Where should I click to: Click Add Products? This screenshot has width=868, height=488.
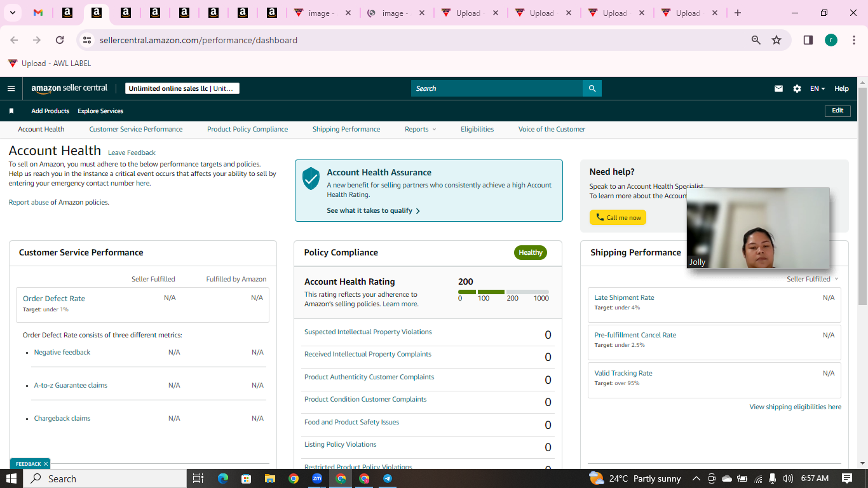click(x=50, y=111)
